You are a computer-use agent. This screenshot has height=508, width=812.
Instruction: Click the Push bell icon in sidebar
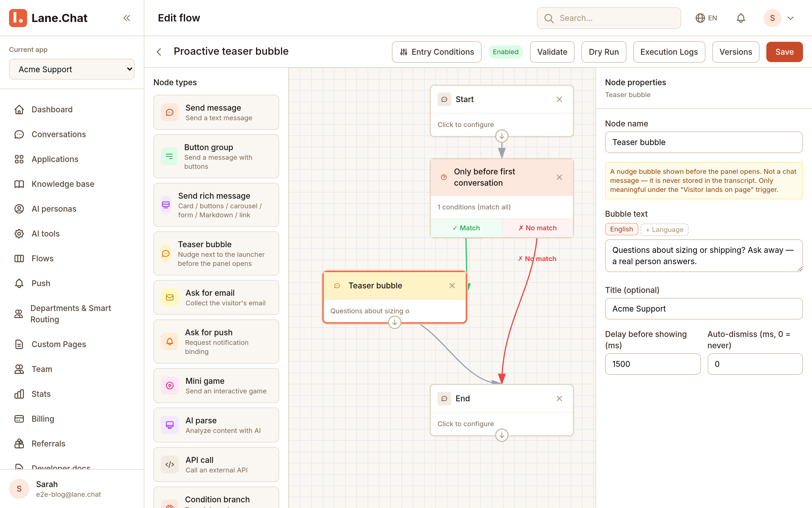[19, 283]
